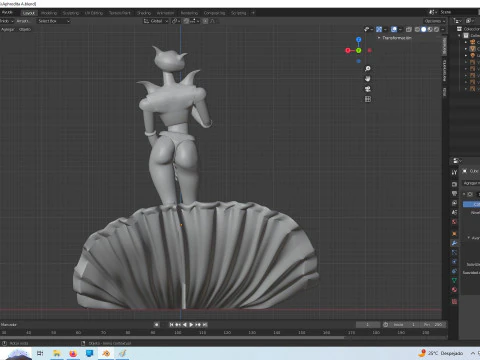Switch to Material Preview shading

coord(430,29)
